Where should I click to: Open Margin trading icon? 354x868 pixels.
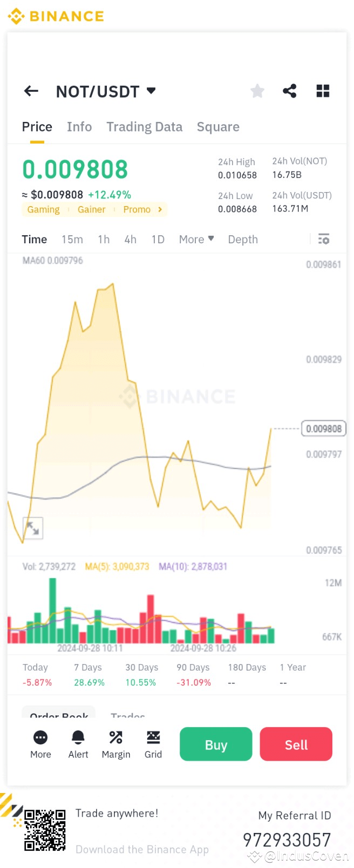(x=116, y=737)
